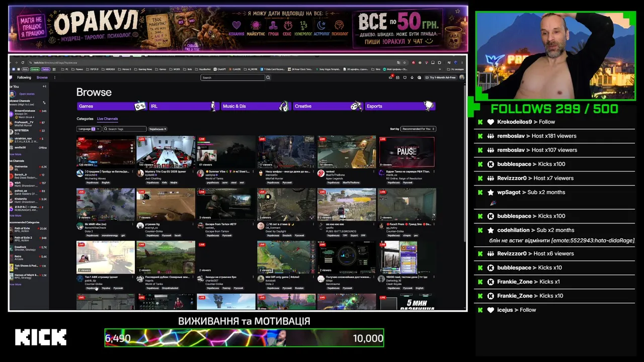Click Try 1-Month Ad-Free button

(x=441, y=77)
